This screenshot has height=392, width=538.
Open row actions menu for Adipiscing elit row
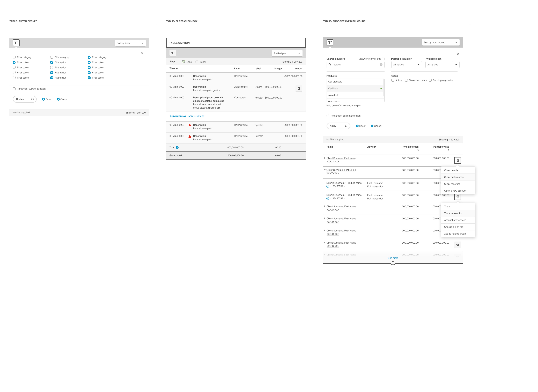299,89
